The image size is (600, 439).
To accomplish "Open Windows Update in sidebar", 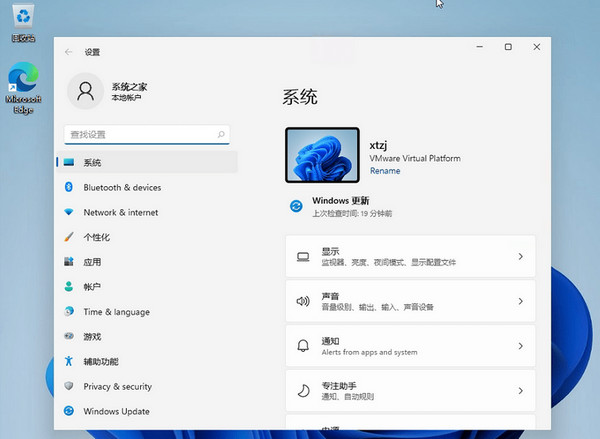I will click(147, 411).
